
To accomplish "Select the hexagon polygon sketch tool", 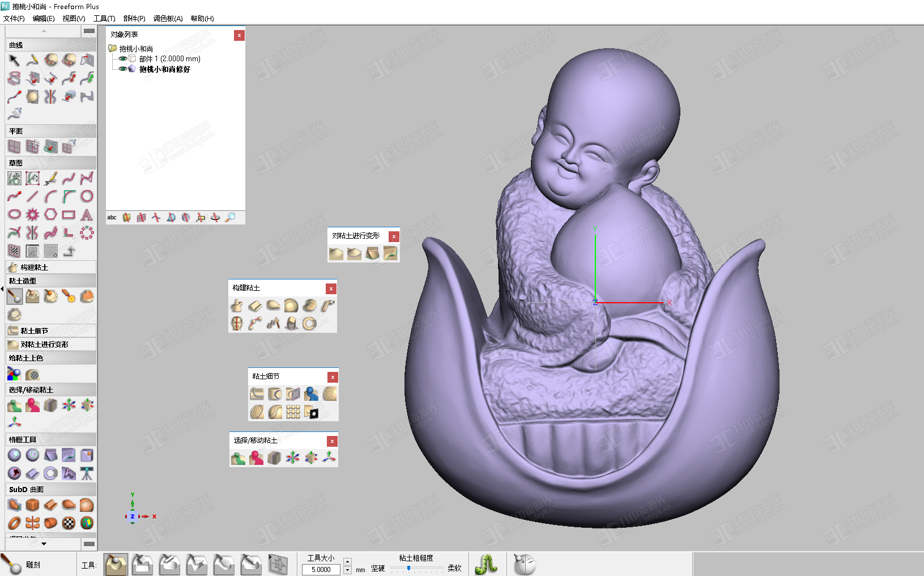I will 50,214.
